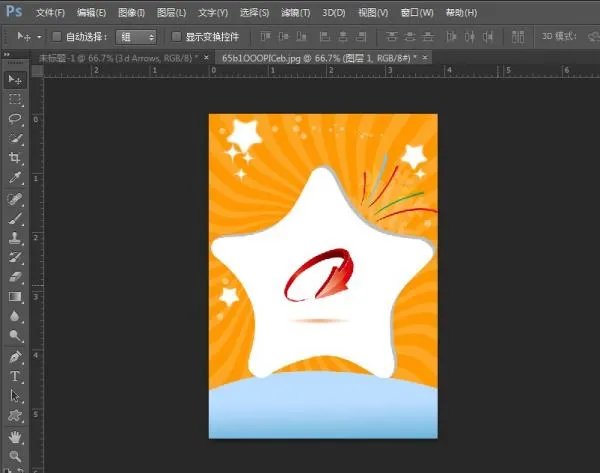The image size is (600, 473).
Task: Click align right edges icon
Action: coord(361,37)
